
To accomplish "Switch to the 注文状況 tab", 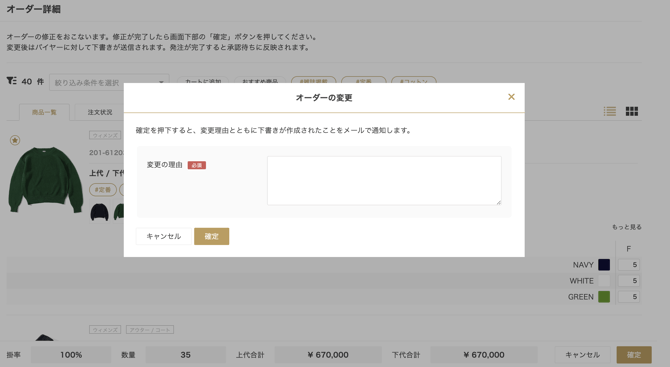I will [x=100, y=112].
